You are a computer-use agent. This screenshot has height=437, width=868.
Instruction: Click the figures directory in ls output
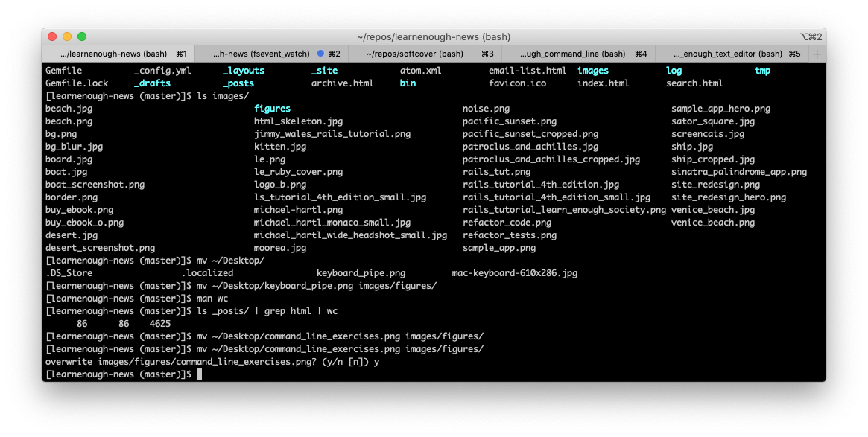point(272,109)
